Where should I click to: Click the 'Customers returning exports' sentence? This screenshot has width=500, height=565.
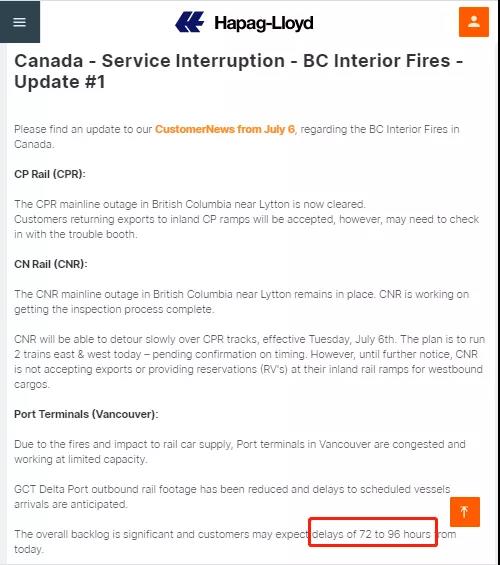pos(247,227)
